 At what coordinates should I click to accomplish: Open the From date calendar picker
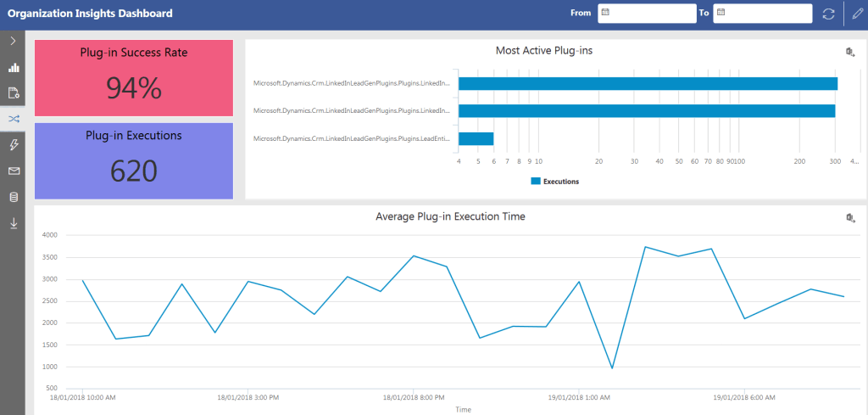tap(605, 14)
